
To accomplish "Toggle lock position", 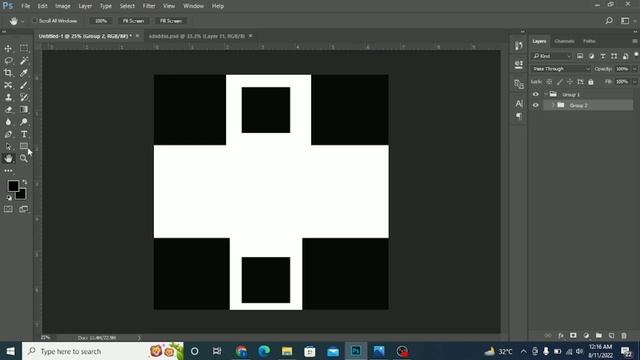I will (570, 82).
